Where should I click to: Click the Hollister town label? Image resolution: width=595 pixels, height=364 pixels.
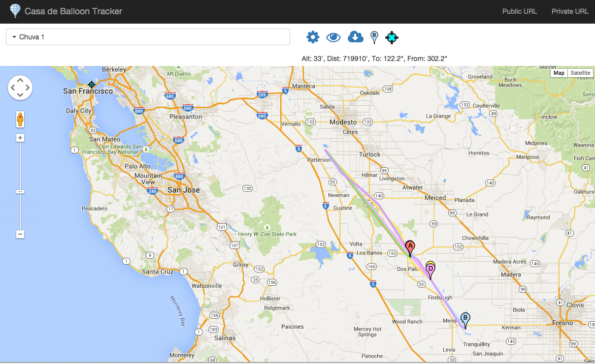point(270,299)
